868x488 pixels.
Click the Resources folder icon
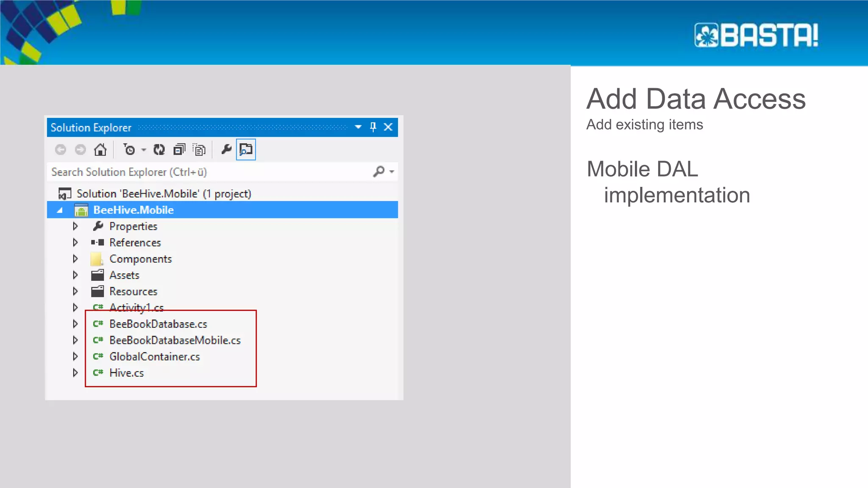pos(97,291)
